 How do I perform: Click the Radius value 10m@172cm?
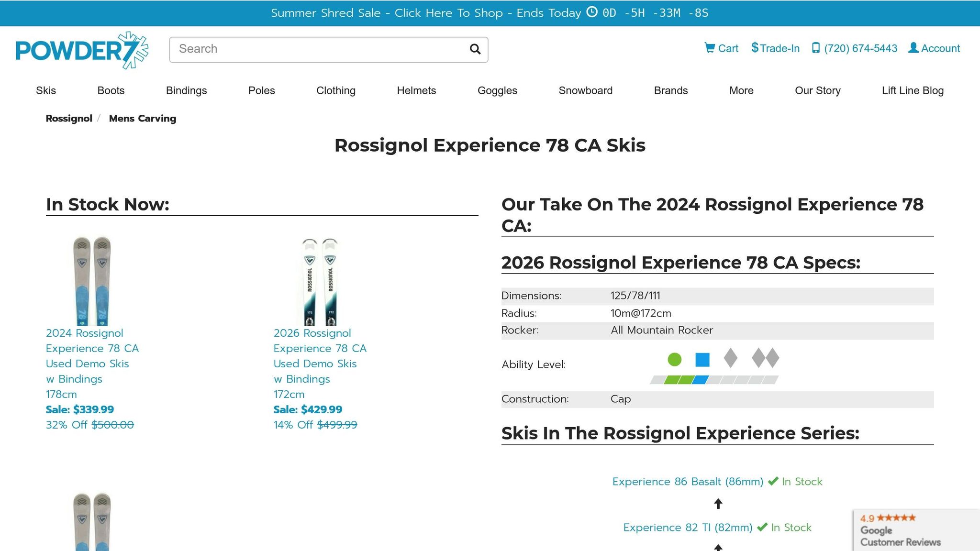(x=641, y=313)
